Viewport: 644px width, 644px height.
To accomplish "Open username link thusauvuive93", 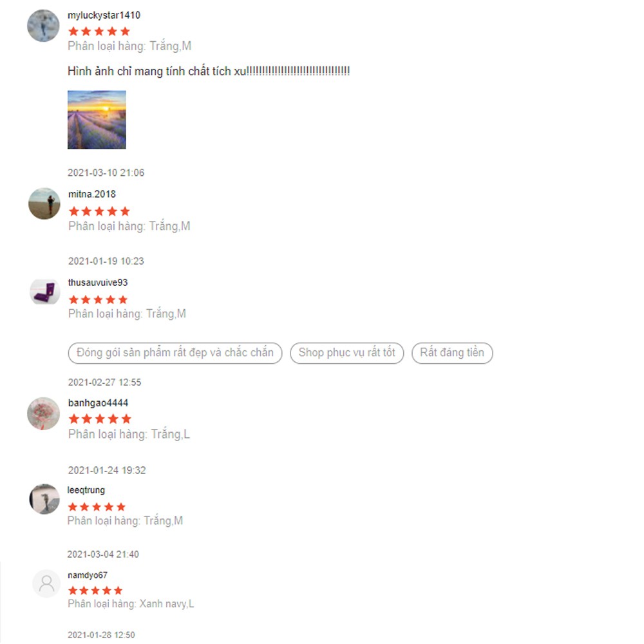I will [98, 283].
